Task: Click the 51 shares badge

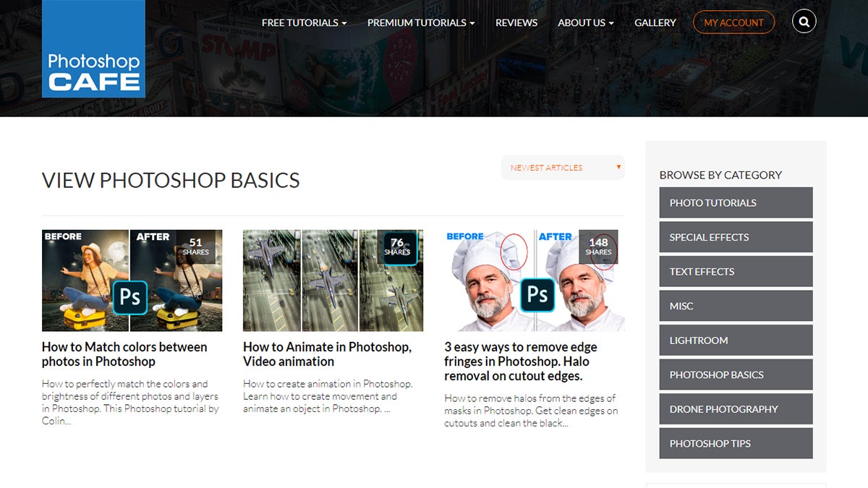Action: point(195,247)
